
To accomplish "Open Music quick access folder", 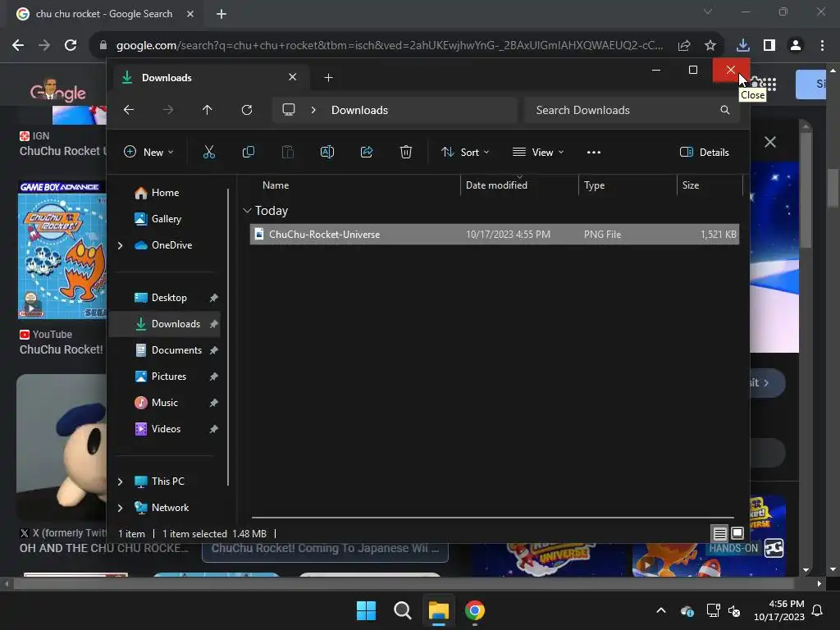I will tap(164, 402).
